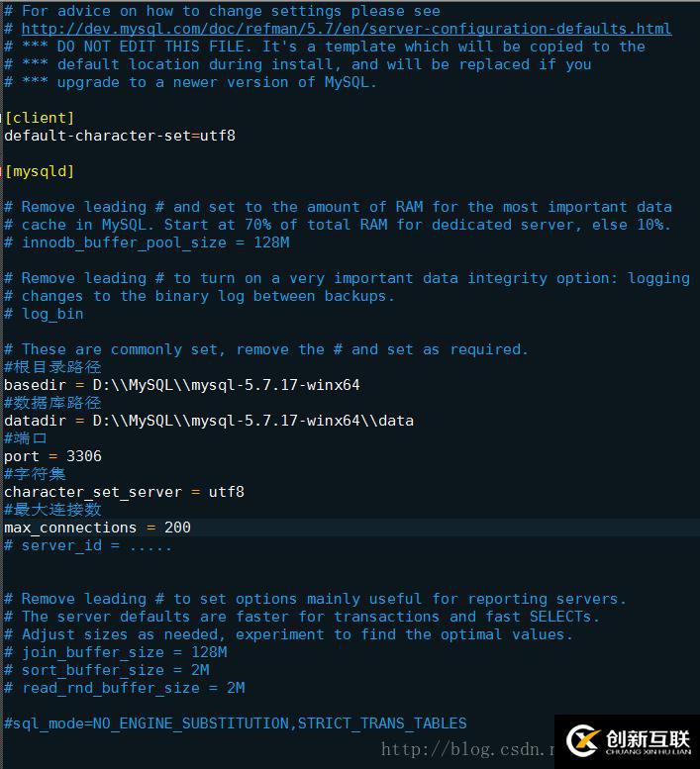This screenshot has width=700, height=769.
Task: Click the 'Remove leading # and set' comment
Action: tap(338, 208)
